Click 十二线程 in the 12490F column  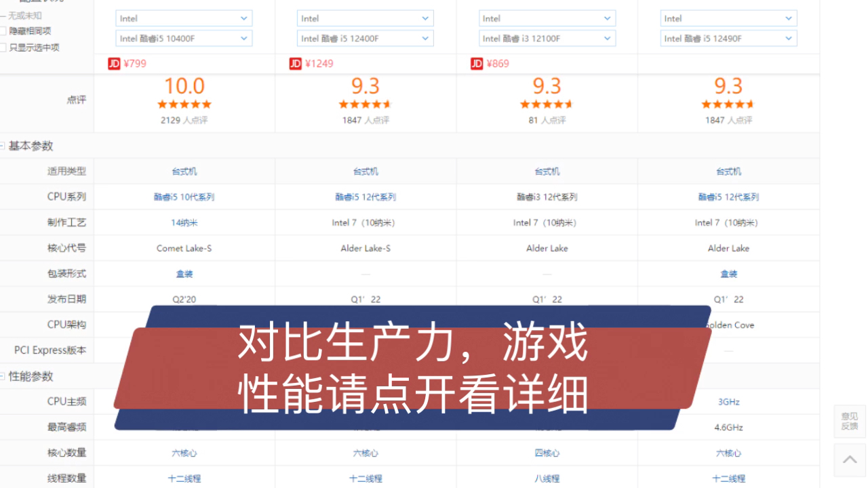728,479
